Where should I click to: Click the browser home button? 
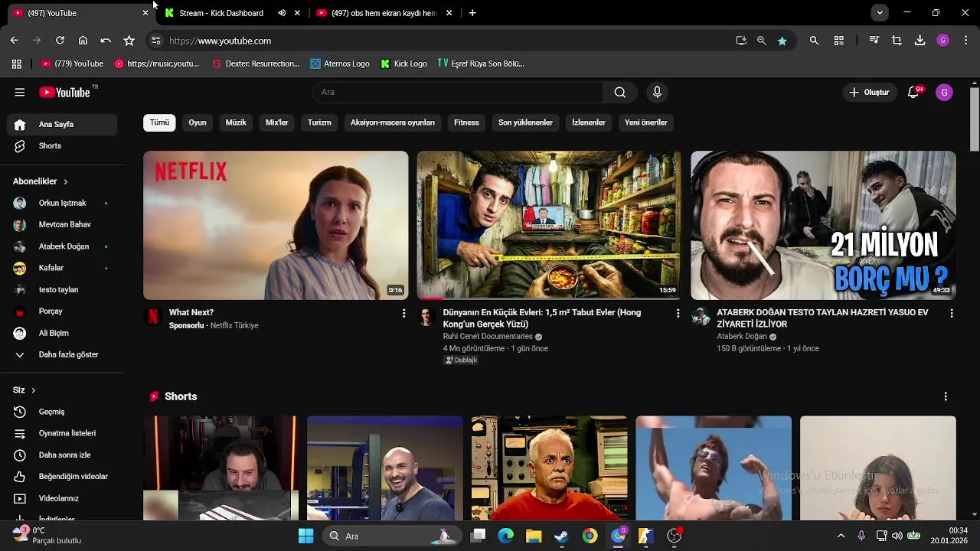[x=83, y=41]
